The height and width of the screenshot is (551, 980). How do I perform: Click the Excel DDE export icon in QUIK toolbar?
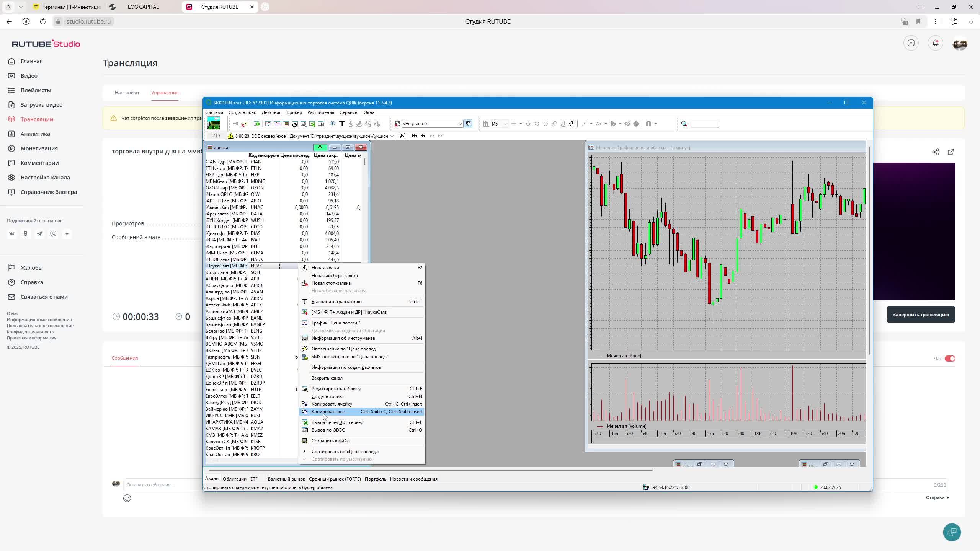click(x=312, y=124)
